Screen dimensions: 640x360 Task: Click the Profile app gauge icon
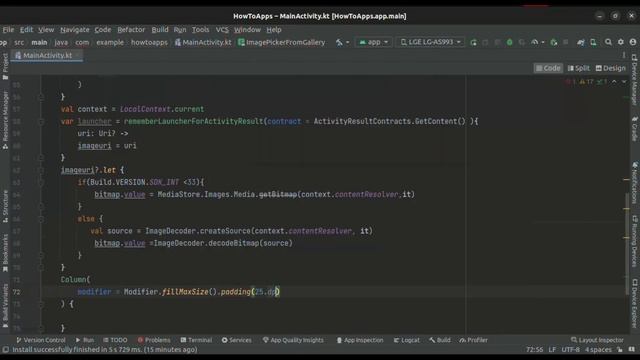tap(534, 42)
